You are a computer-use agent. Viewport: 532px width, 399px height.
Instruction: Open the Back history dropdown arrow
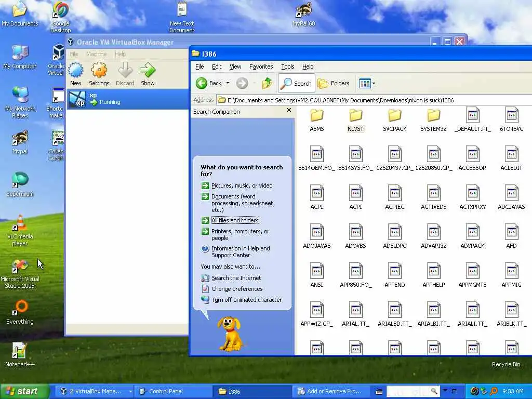pos(228,83)
